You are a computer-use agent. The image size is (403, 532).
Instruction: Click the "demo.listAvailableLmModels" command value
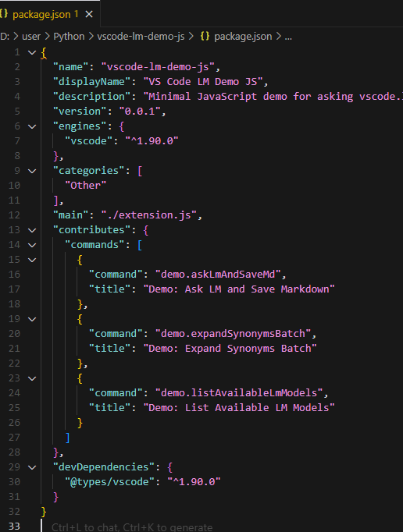pos(239,393)
